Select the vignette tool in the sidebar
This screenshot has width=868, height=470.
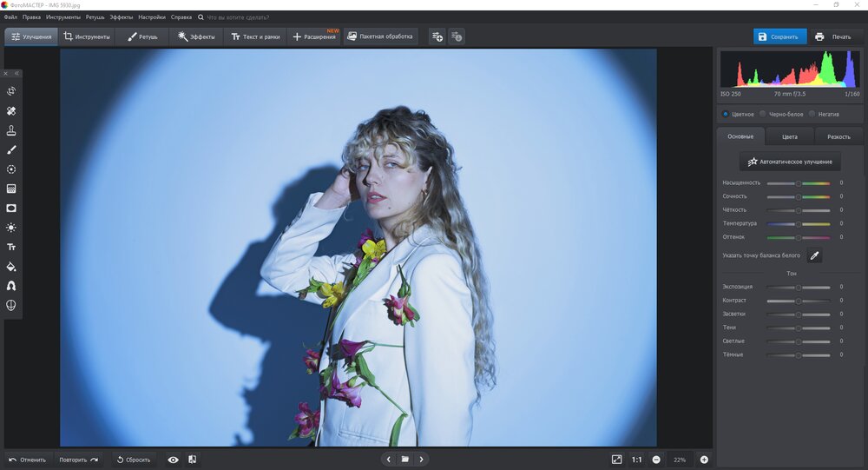[11, 209]
